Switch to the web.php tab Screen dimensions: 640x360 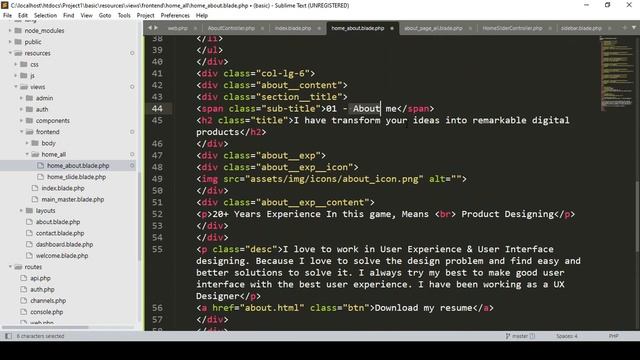(178, 28)
